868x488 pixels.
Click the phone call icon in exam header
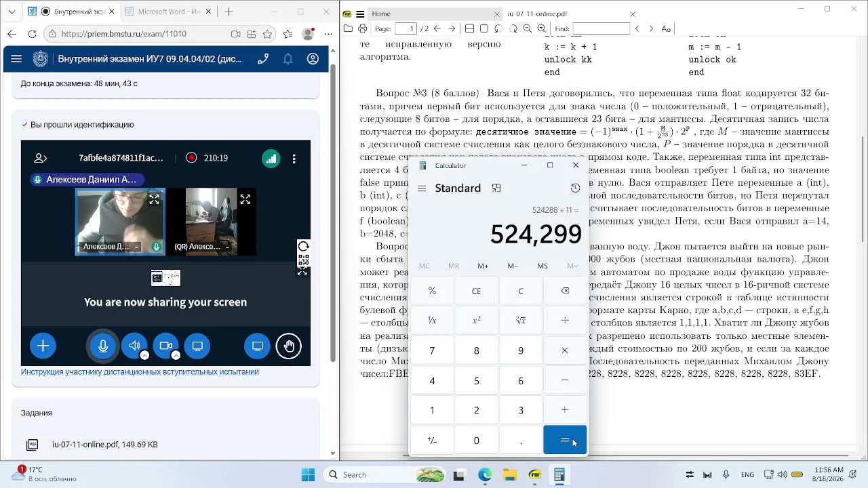tap(263, 59)
